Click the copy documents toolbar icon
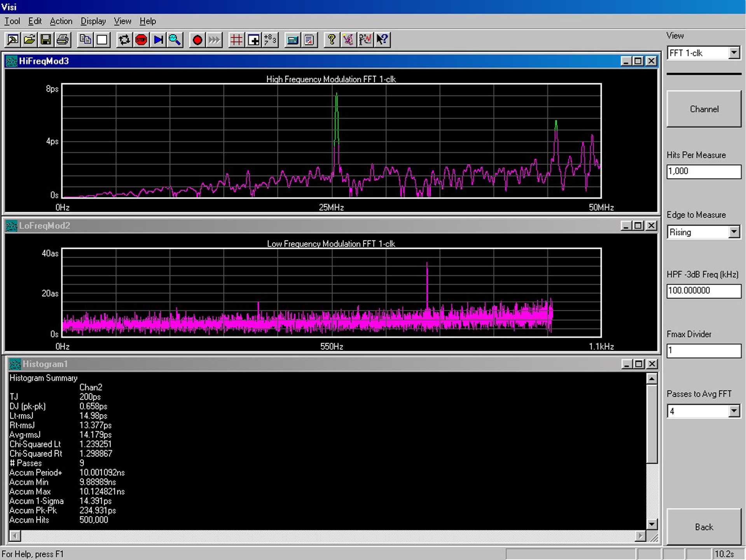This screenshot has height=560, width=746. point(86,40)
